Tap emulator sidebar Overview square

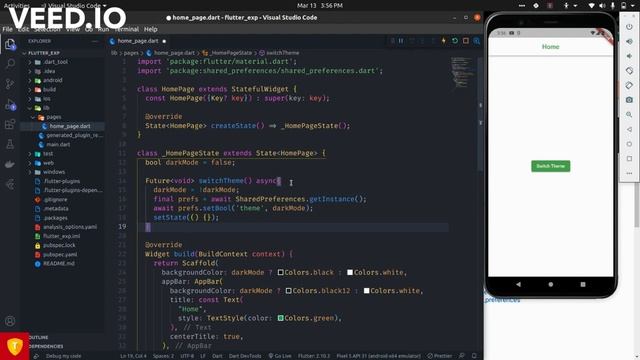(629, 159)
